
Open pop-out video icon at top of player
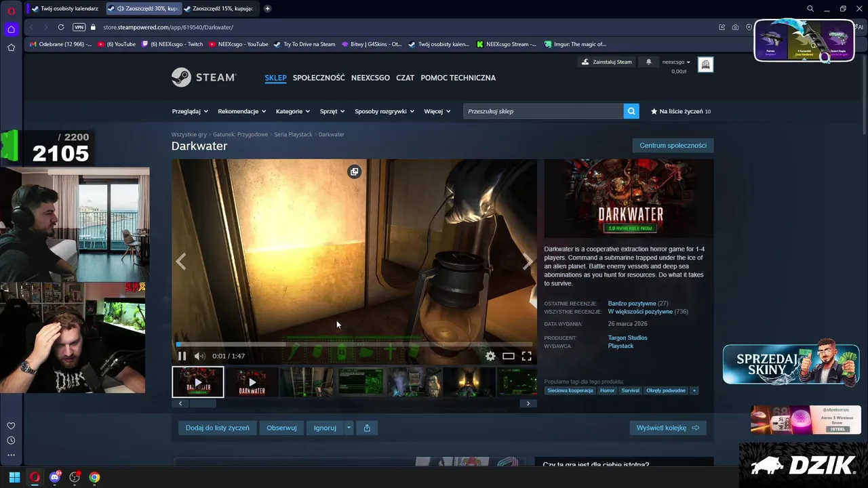(x=354, y=171)
